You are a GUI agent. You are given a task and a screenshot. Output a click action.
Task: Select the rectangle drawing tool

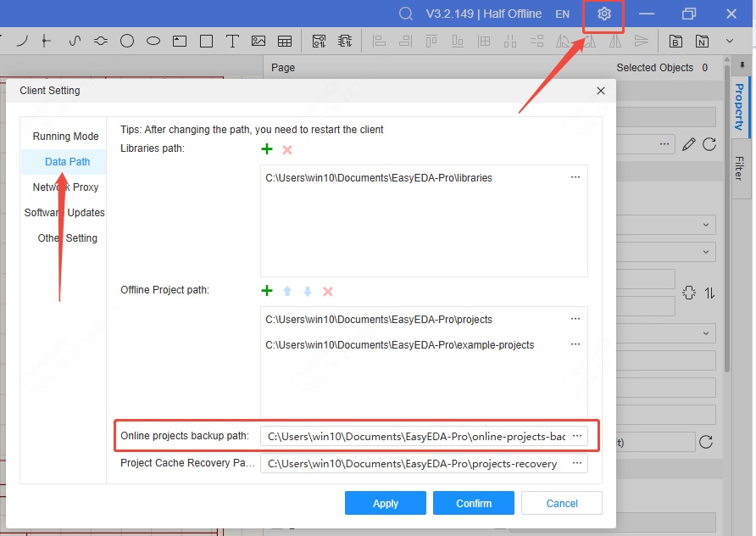[x=206, y=41]
